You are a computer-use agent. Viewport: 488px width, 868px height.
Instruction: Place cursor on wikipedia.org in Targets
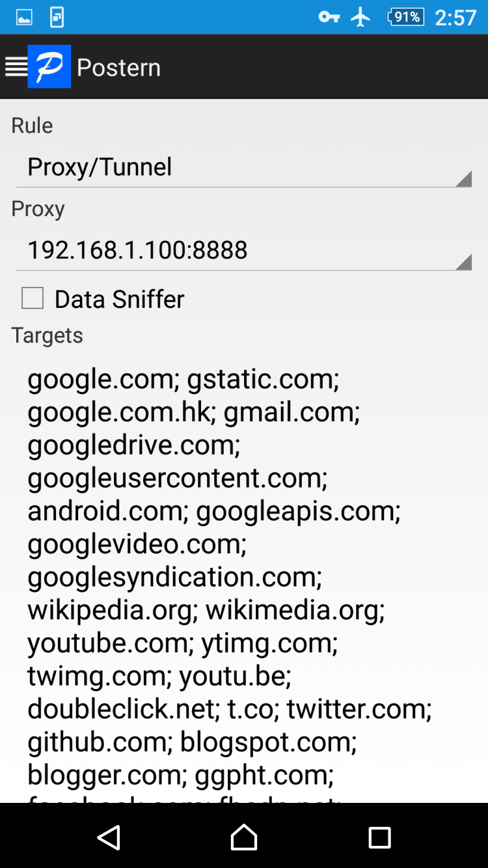(x=112, y=610)
